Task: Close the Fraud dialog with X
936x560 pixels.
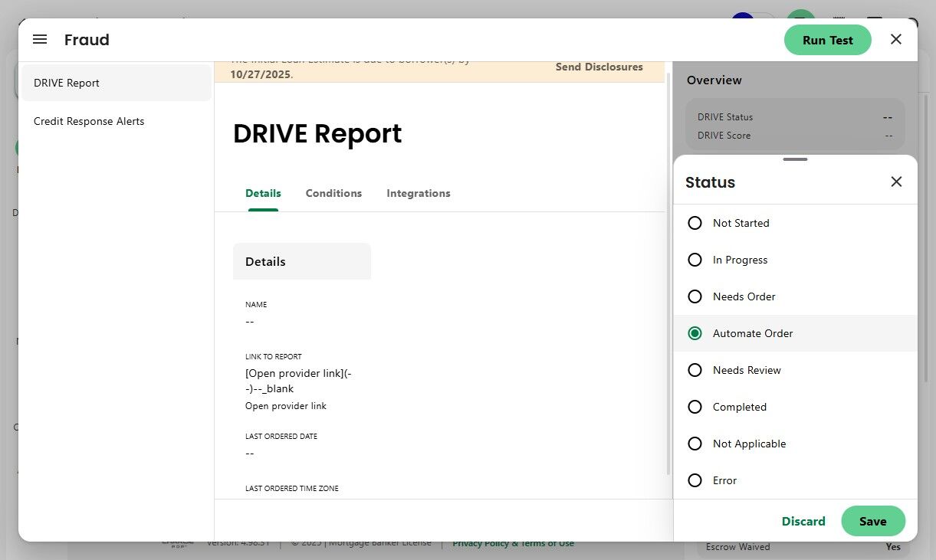Action: pyautogui.click(x=895, y=40)
